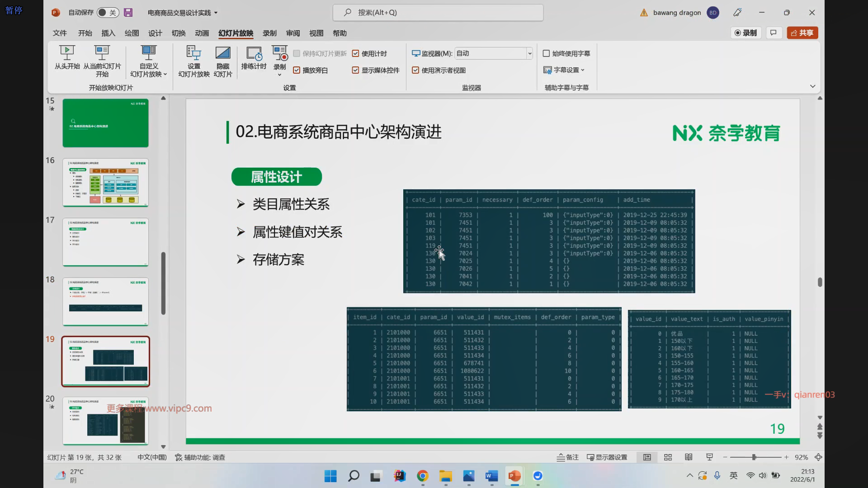Click the orange Share button
Screen dimensions: 868x488
click(x=802, y=33)
